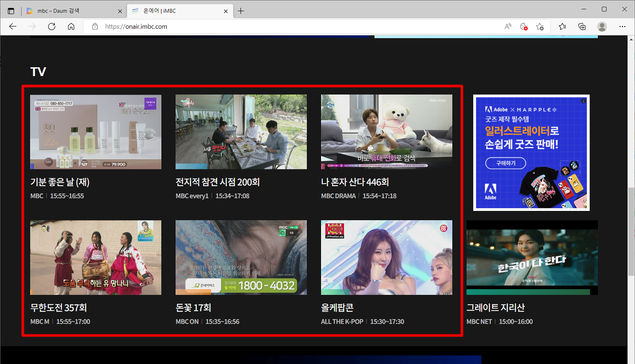This screenshot has height=364, width=635.
Task: Click MBC every1 15:34~17:08 schedule text
Action: click(x=212, y=196)
